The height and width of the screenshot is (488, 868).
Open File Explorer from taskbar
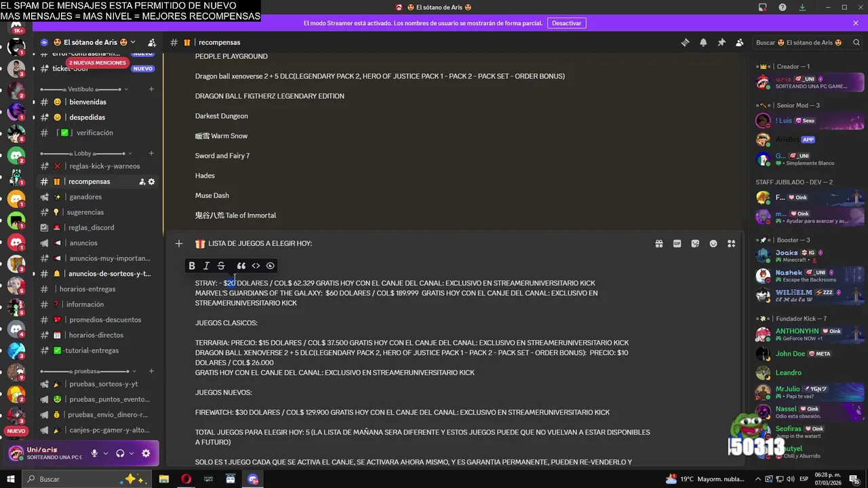pos(164,479)
